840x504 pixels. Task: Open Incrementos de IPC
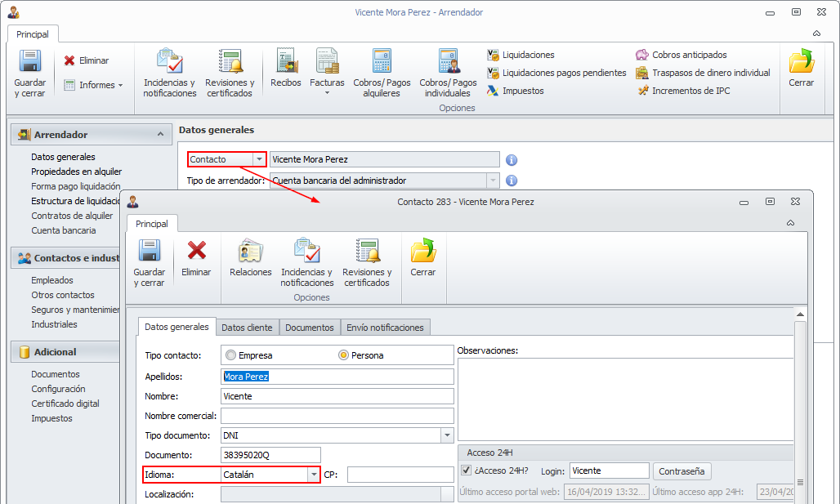click(683, 91)
